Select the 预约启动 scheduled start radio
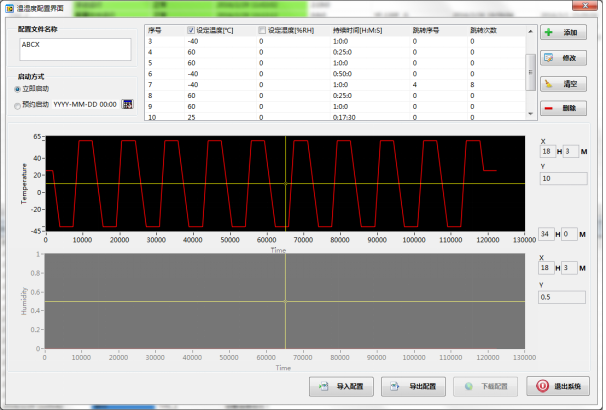This screenshot has height=410, width=606. (x=18, y=104)
